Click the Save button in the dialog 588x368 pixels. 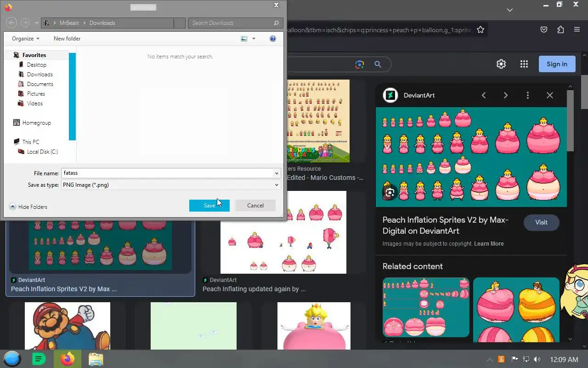coord(209,206)
